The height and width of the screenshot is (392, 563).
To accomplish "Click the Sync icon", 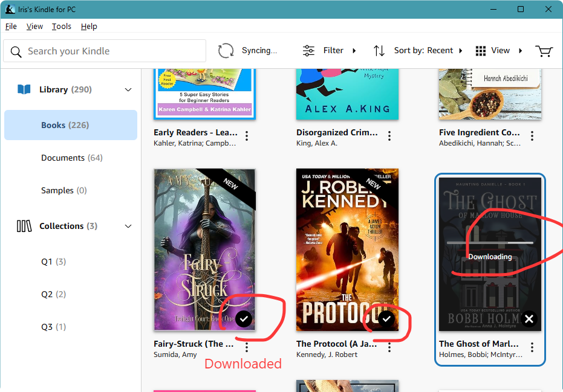I will tap(226, 50).
